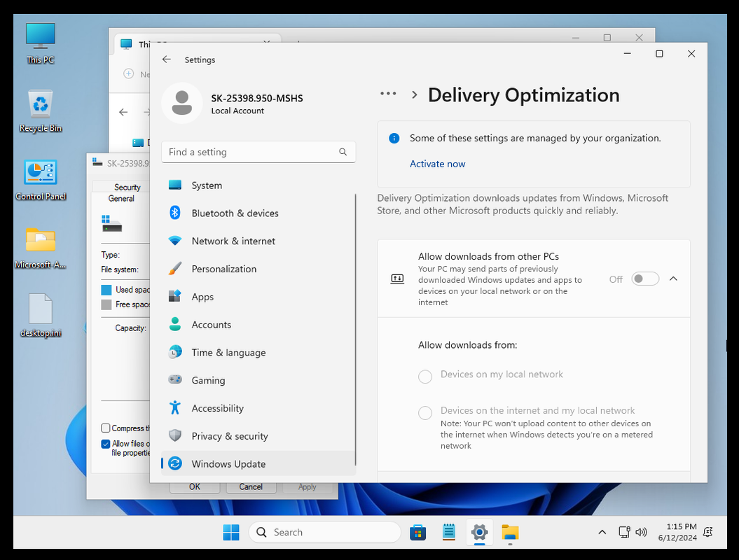
Task: Click the Activate now link
Action: [x=437, y=164]
